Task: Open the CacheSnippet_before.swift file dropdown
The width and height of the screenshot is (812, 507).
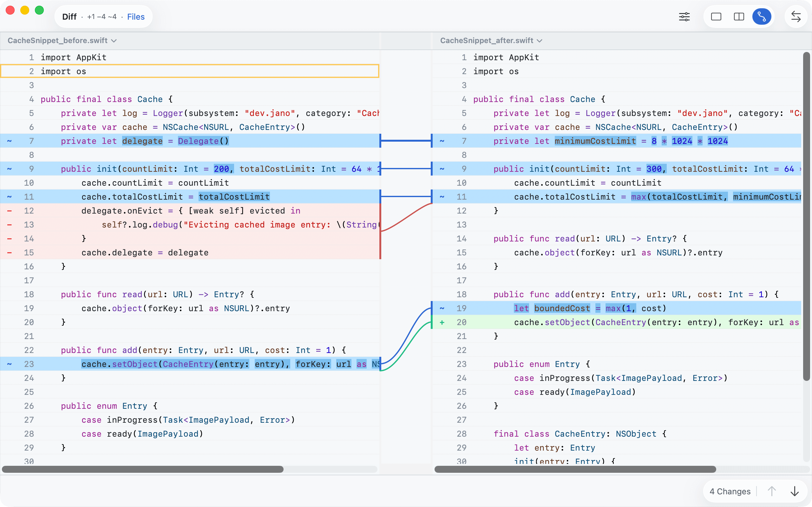Action: [62, 41]
